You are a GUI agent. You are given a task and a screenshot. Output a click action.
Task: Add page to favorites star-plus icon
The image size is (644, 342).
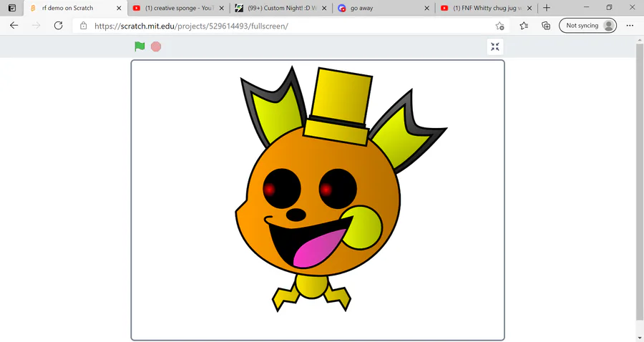tap(499, 26)
